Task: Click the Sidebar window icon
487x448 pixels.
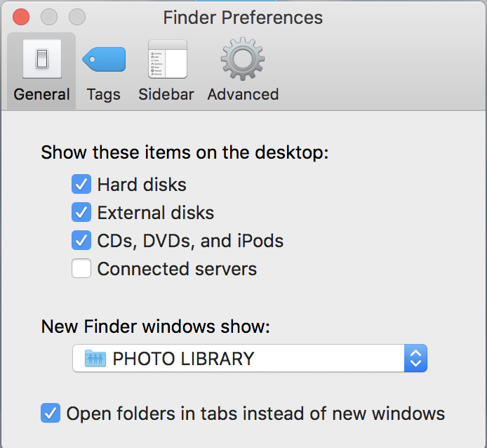Action: (x=167, y=59)
